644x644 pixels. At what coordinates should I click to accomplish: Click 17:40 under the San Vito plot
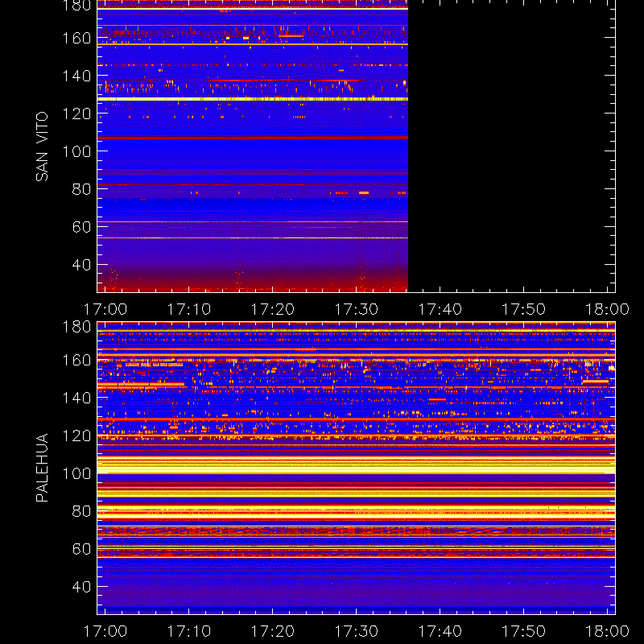[x=440, y=309]
